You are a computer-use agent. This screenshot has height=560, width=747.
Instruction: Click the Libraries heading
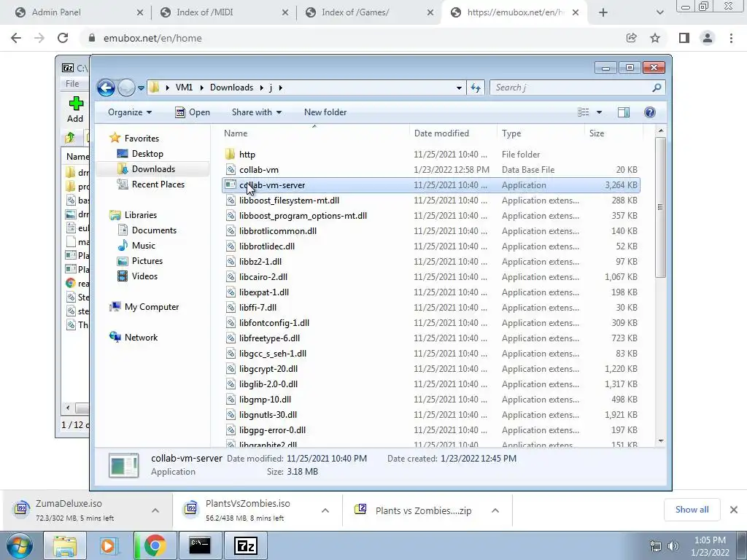point(141,215)
